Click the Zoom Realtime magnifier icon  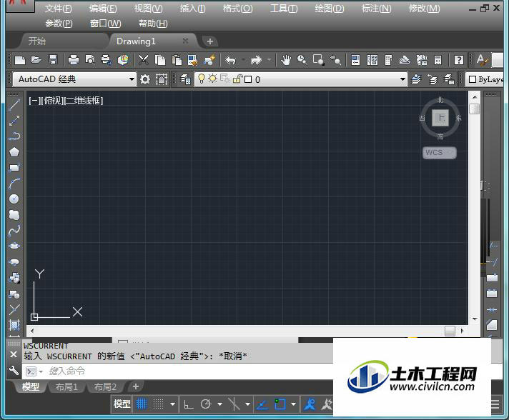(x=302, y=60)
